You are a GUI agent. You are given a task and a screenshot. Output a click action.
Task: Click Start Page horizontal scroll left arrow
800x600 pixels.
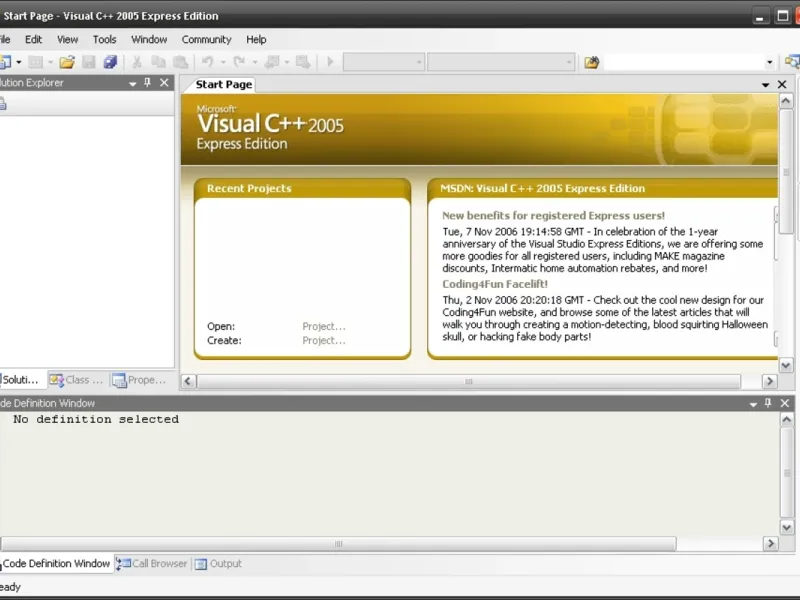click(188, 381)
